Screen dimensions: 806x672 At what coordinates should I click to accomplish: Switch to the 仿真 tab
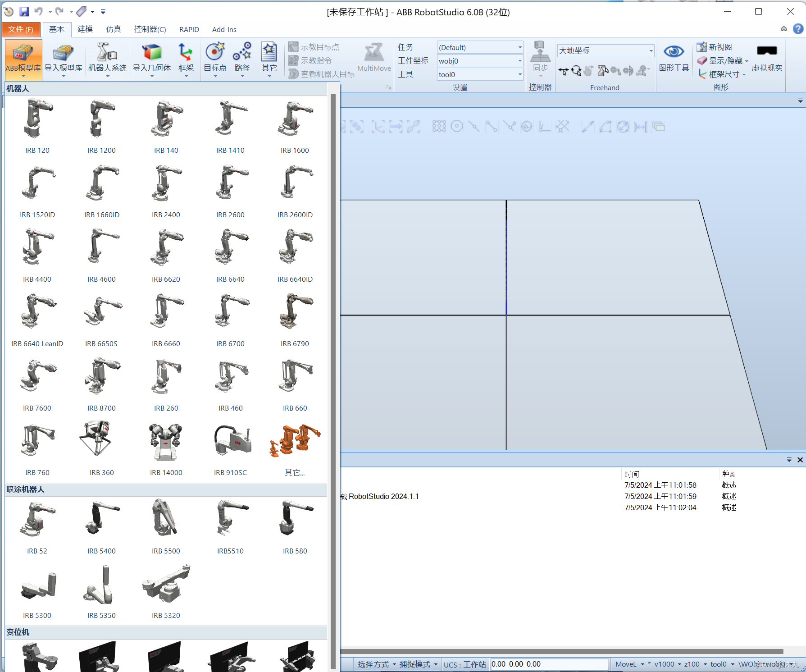pos(114,29)
